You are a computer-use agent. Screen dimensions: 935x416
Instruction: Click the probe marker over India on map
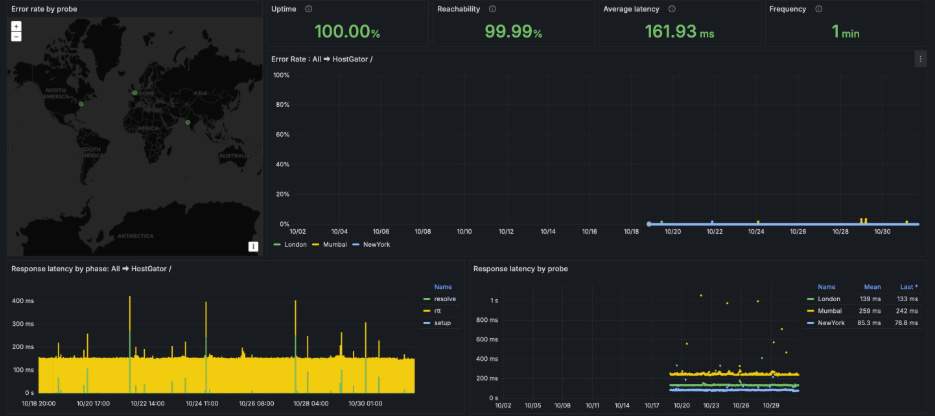pos(188,123)
